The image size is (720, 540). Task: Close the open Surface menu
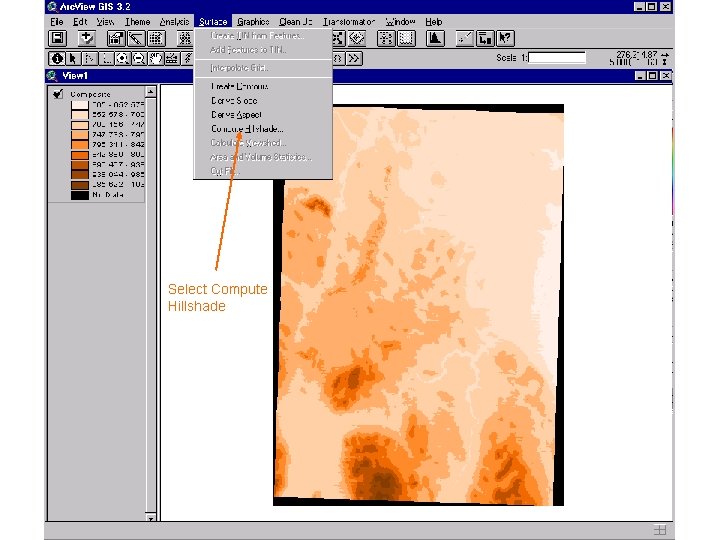point(213,22)
